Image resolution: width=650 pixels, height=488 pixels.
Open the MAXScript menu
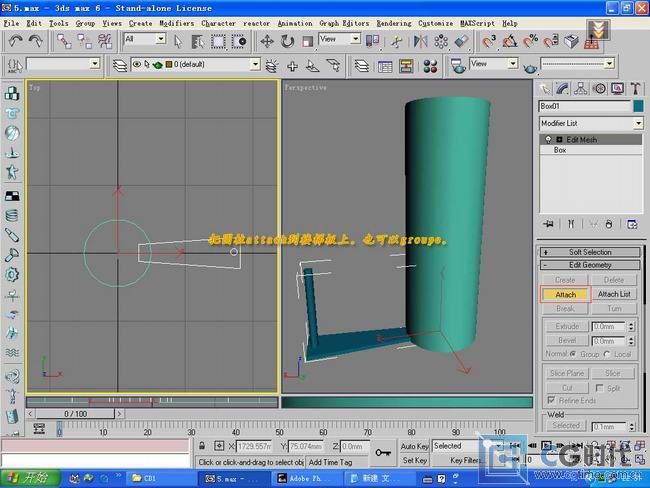point(477,24)
